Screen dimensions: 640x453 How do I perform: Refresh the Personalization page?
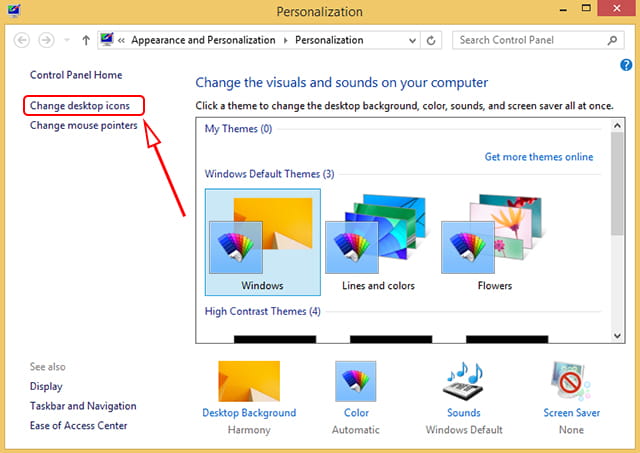pyautogui.click(x=431, y=40)
